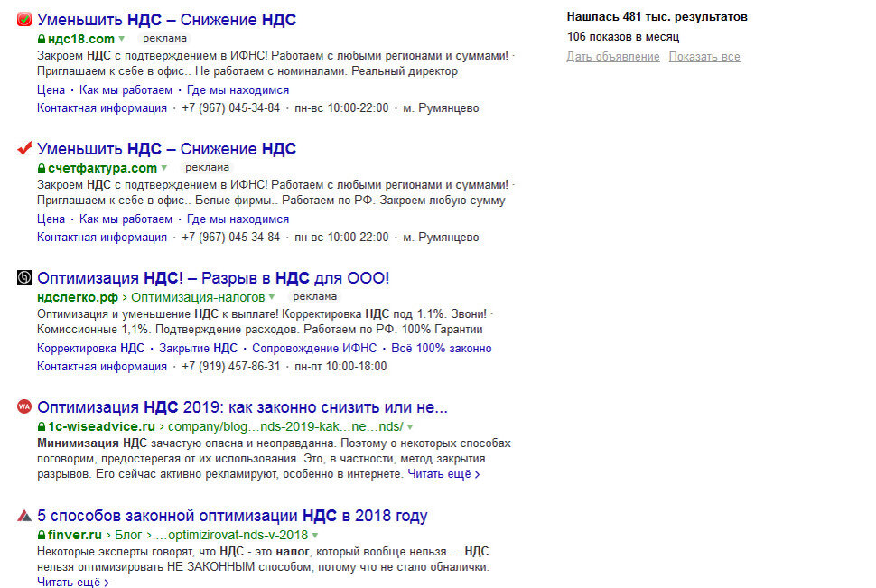This screenshot has width=876, height=588.
Task: Click the green lock icon beside счетфактура.com
Action: pyautogui.click(x=42, y=168)
